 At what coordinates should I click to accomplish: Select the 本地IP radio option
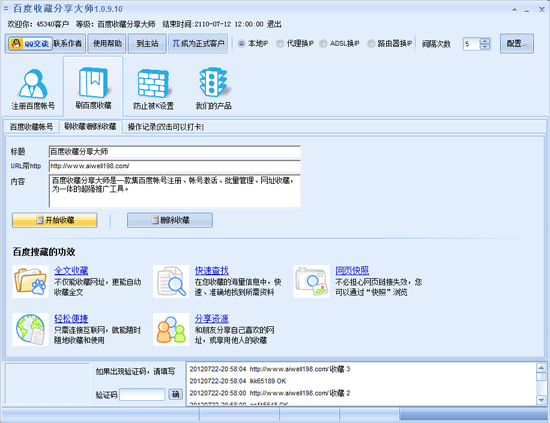(x=241, y=43)
